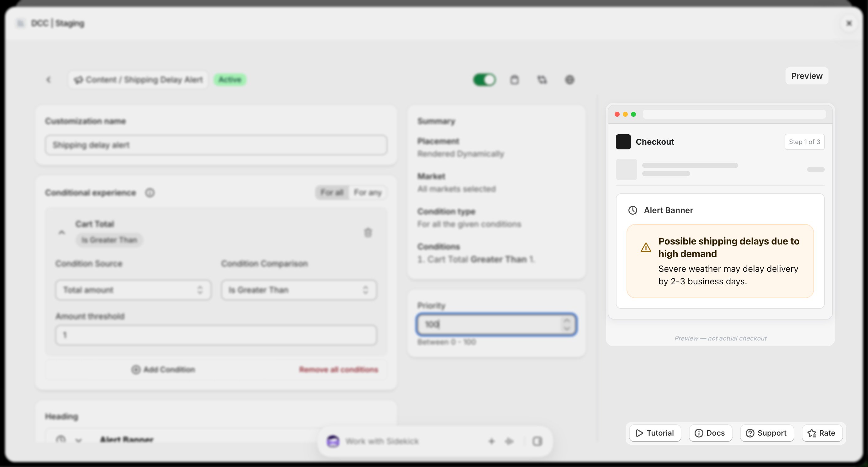The image size is (868, 467).
Task: Click the Amount threshold input field
Action: tap(216, 335)
